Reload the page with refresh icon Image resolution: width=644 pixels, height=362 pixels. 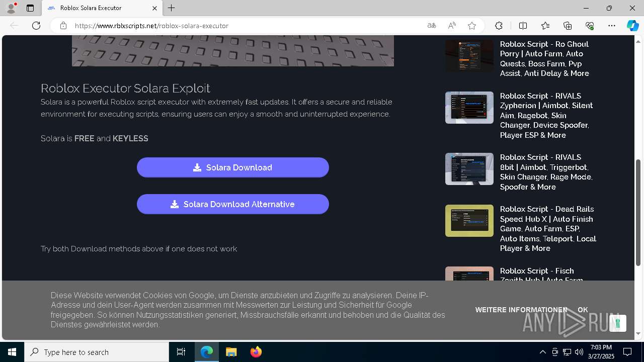click(x=36, y=26)
